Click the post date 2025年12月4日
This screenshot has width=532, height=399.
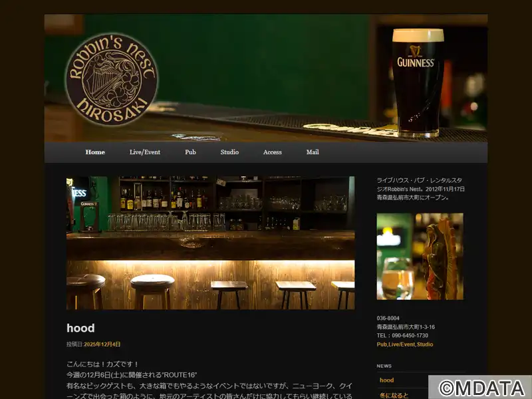coord(102,344)
